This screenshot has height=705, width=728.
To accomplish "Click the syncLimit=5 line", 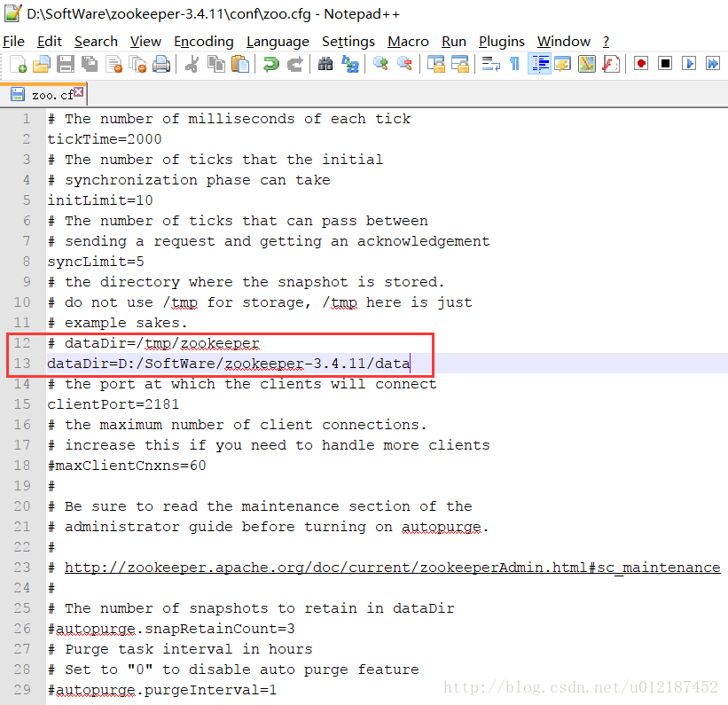I will click(96, 262).
